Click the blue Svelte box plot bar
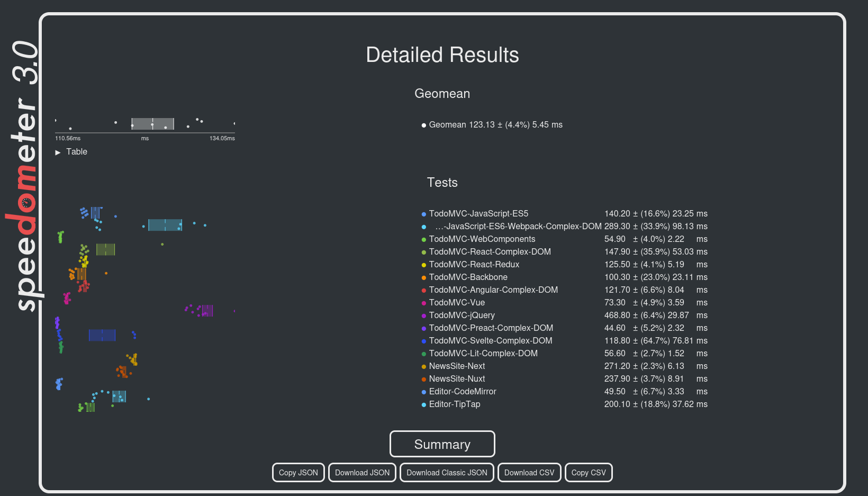 coord(102,335)
